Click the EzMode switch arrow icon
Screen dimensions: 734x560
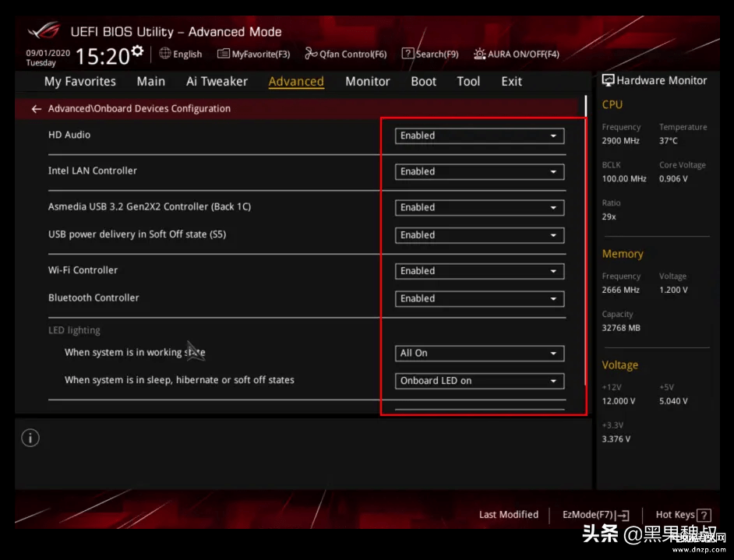pos(623,515)
